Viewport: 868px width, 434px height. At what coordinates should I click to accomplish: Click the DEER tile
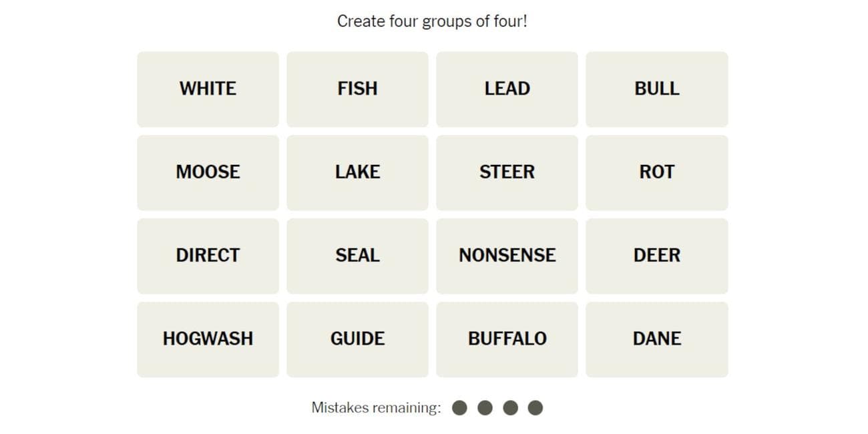[656, 256]
